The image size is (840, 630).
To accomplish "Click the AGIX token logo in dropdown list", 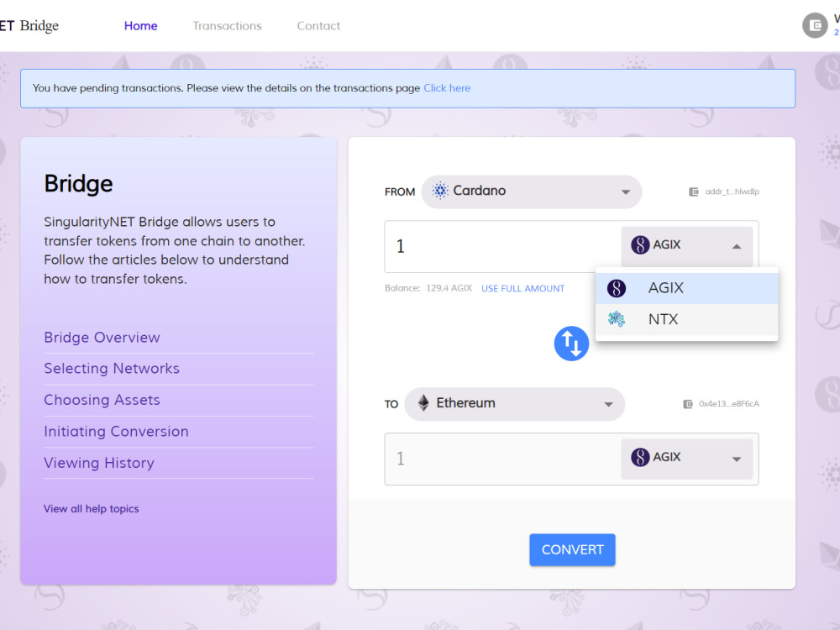I will click(616, 288).
